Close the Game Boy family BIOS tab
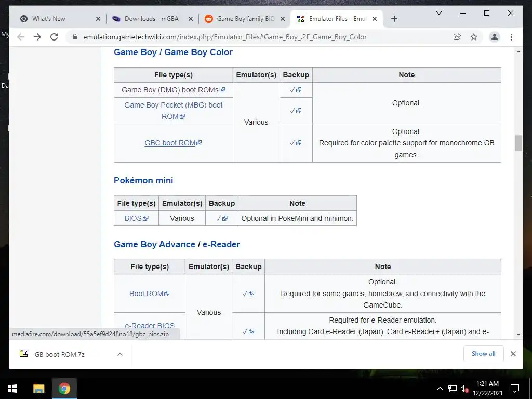The height and width of the screenshot is (399, 532). (x=283, y=19)
